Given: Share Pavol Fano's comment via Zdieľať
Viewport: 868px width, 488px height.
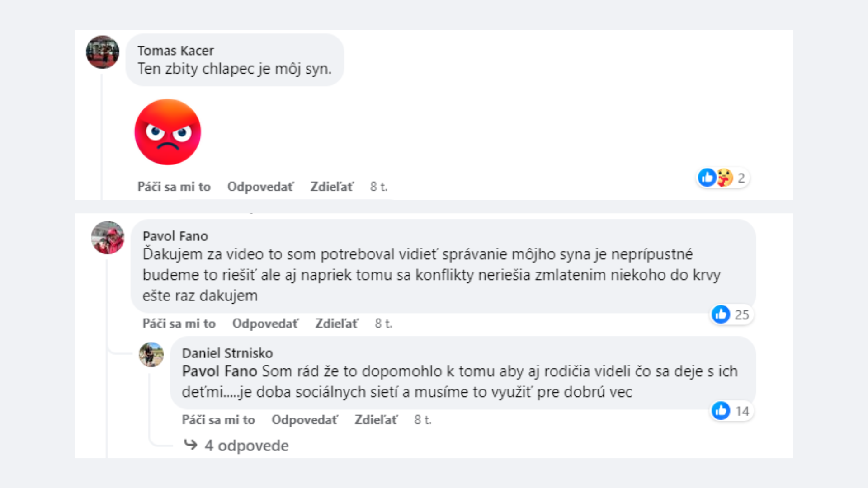Looking at the screenshot, I should [x=336, y=324].
